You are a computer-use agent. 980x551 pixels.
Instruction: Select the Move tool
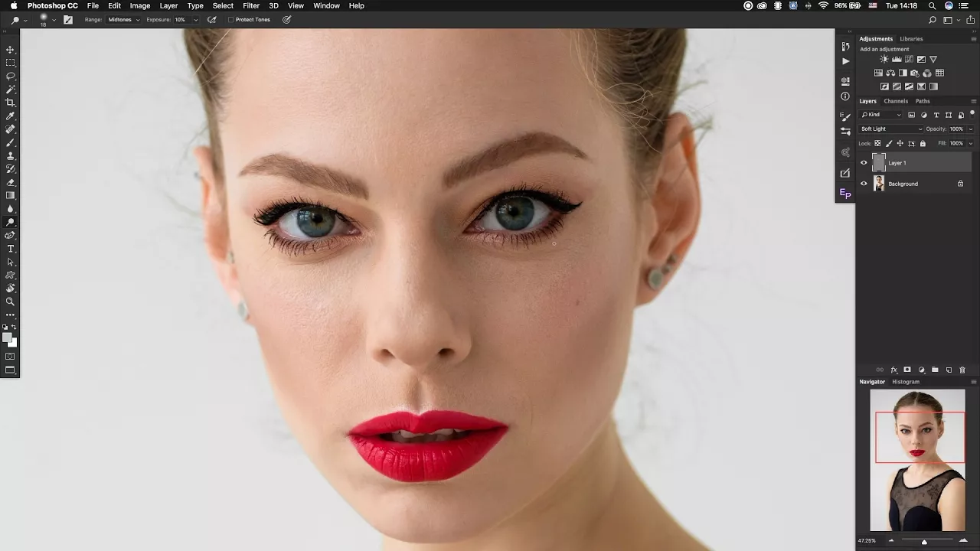pos(10,49)
